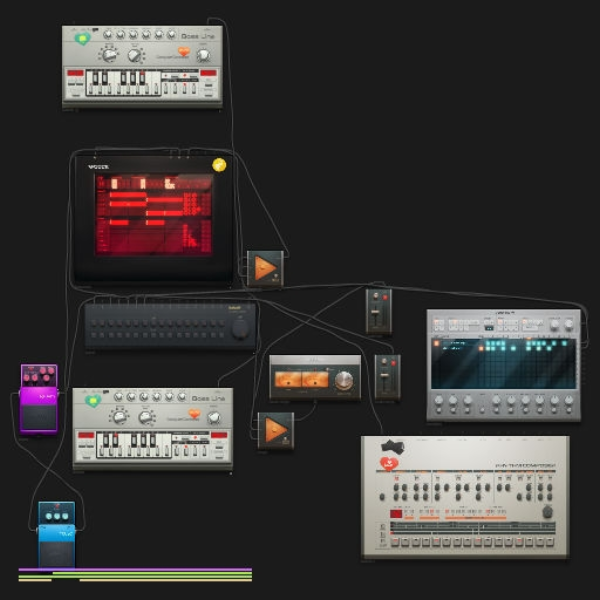Select the upper orange triangle splitter device

266,268
